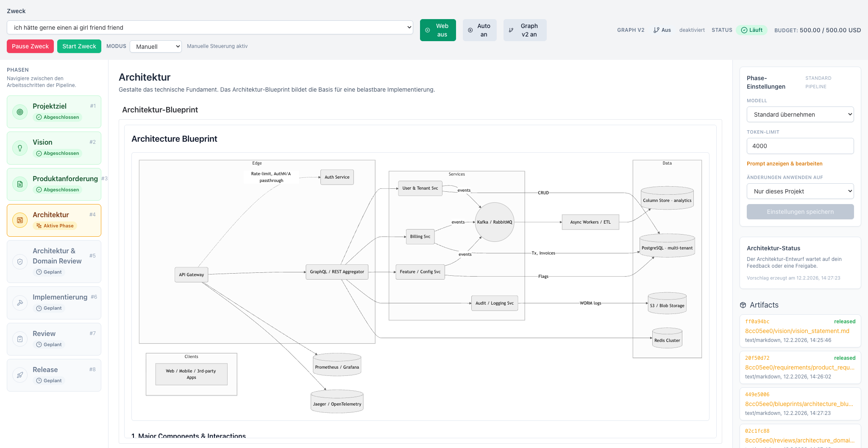Toggle Auto an button

point(479,30)
